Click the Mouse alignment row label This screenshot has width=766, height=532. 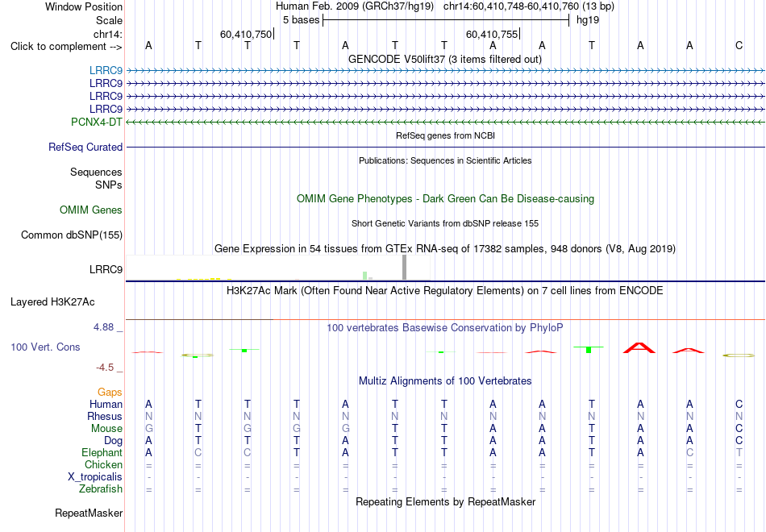106,429
